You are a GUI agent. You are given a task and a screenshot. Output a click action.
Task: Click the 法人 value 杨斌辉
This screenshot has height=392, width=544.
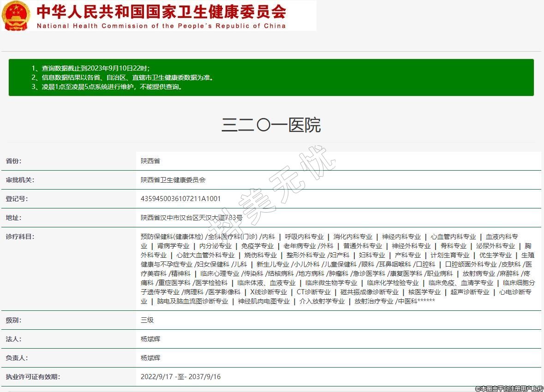pyautogui.click(x=150, y=339)
